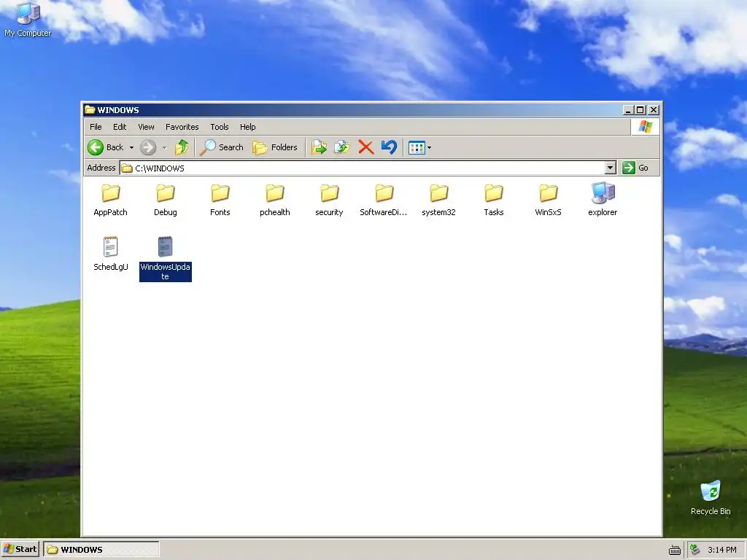Close the WINDOWS explorer window
Image resolution: width=747 pixels, height=560 pixels.
654,110
